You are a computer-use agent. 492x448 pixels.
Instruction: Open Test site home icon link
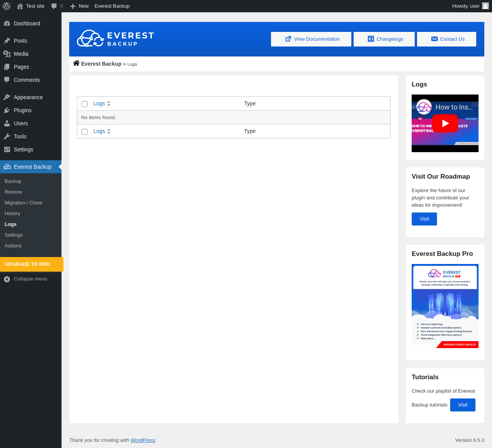pos(20,6)
